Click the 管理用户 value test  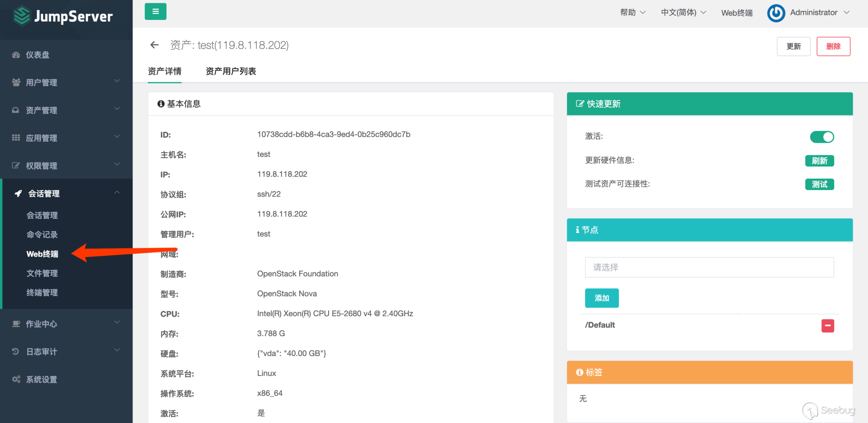(x=264, y=234)
